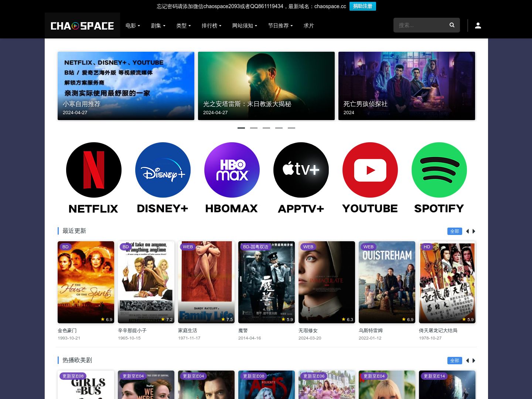Screen dimensions: 532x399
Task: Click the 热播欧美剧 section heading
Action: tap(77, 360)
